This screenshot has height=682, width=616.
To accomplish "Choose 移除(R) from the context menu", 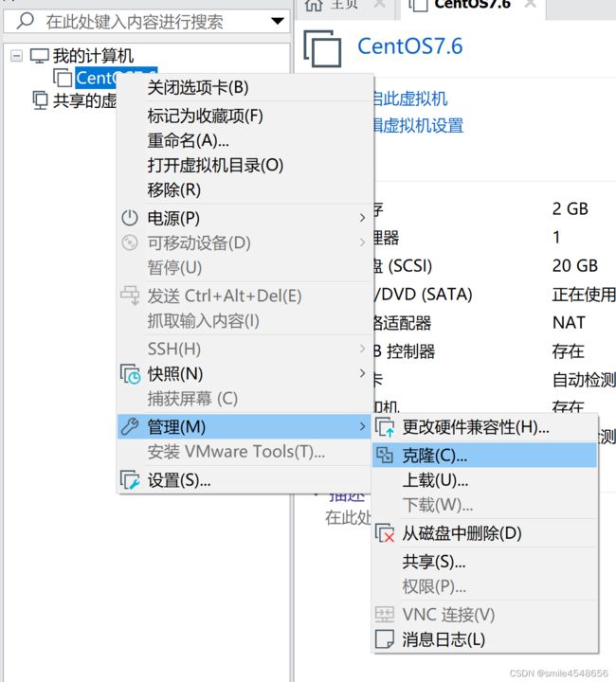I will tap(245, 190).
